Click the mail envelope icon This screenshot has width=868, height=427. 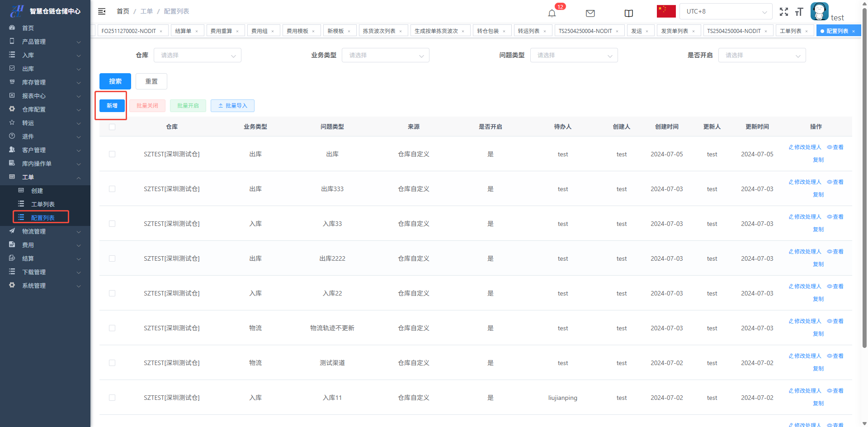(590, 13)
